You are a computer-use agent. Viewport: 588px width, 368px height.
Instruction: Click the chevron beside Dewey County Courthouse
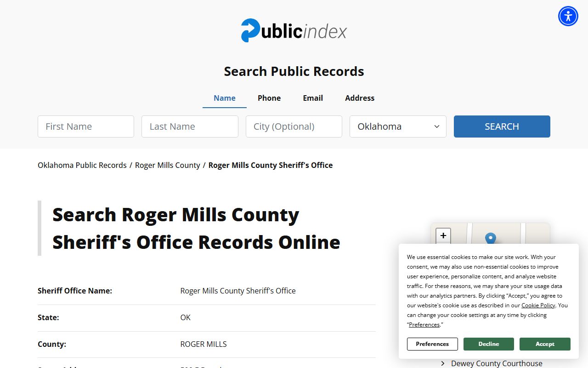coord(443,363)
